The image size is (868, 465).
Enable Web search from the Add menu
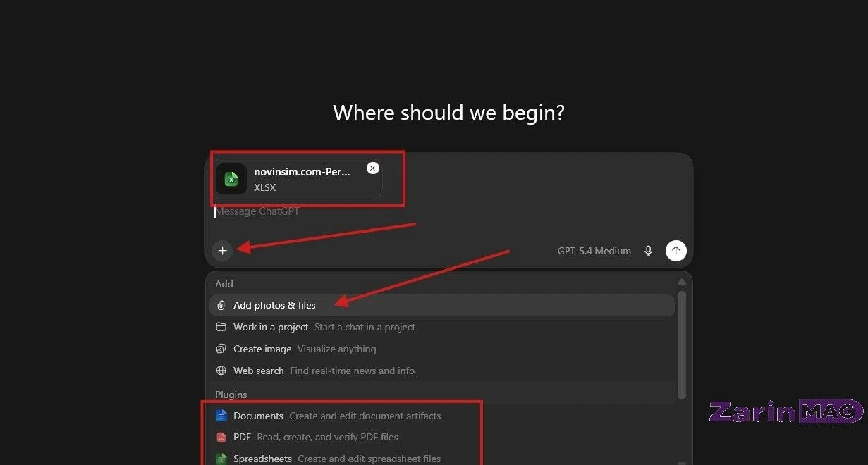click(x=442, y=371)
